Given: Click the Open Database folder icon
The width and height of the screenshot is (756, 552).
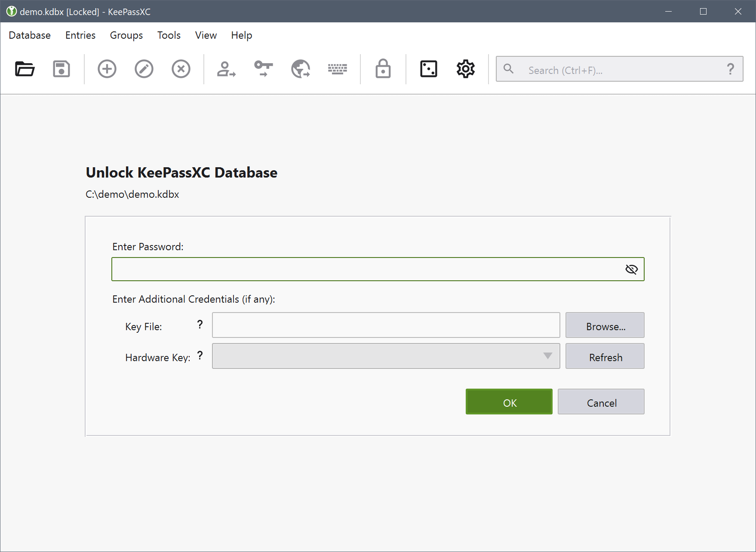Looking at the screenshot, I should (25, 69).
